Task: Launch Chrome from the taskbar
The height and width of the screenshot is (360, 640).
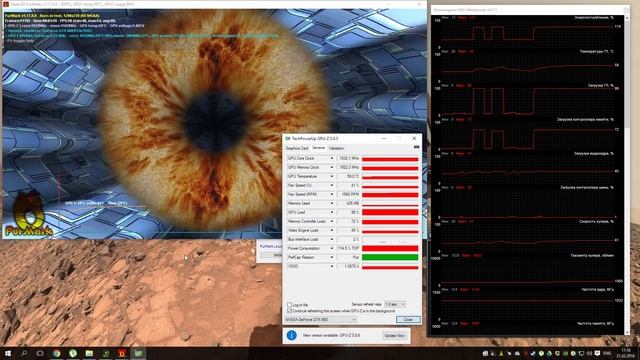Action: tap(57, 353)
